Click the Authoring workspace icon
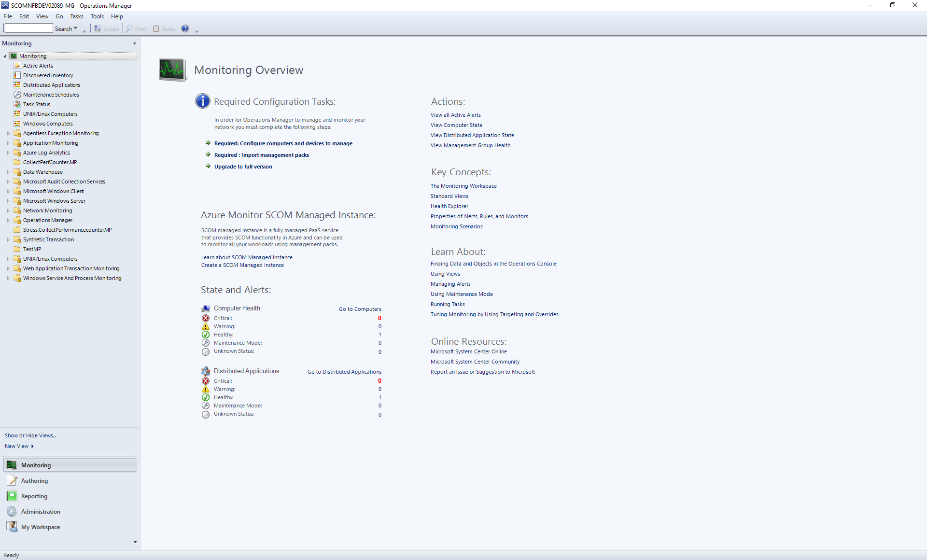This screenshot has width=927, height=560. 11,479
